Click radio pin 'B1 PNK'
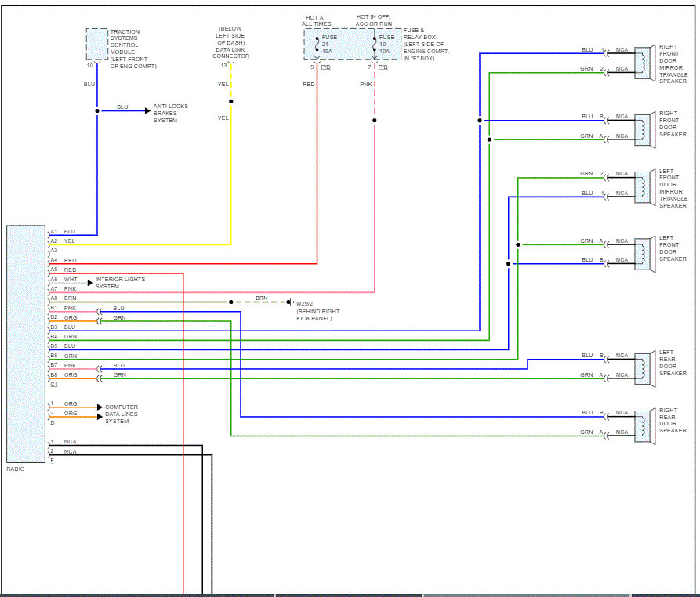Screen dimensions: 700x597 point(63,308)
